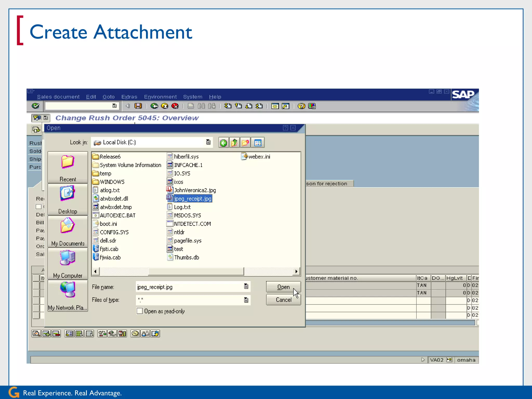Expand the Files of type dropdown
The image size is (532, 399).
tap(246, 300)
